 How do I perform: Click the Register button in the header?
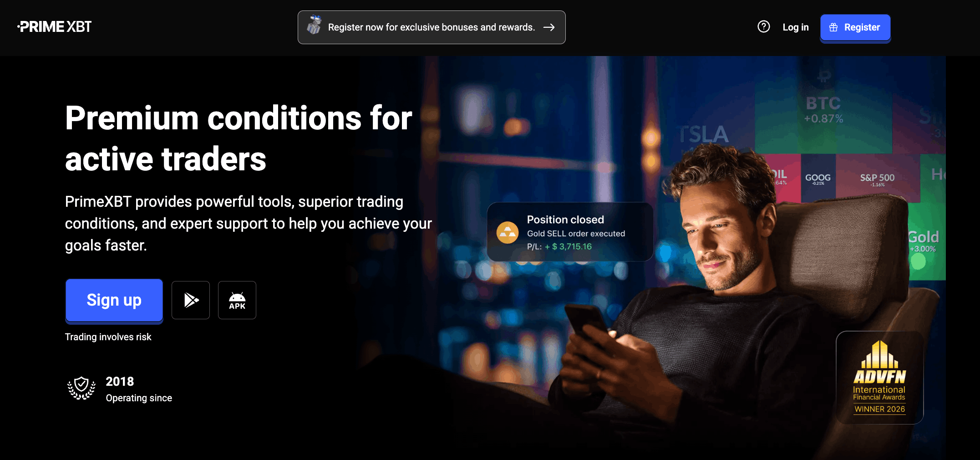coord(855,27)
